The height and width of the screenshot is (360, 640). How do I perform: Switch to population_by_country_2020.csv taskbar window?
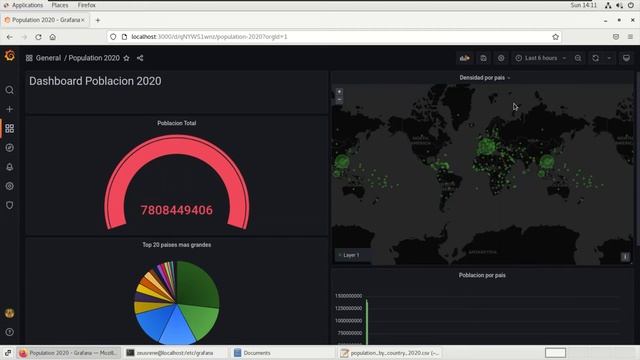point(390,353)
